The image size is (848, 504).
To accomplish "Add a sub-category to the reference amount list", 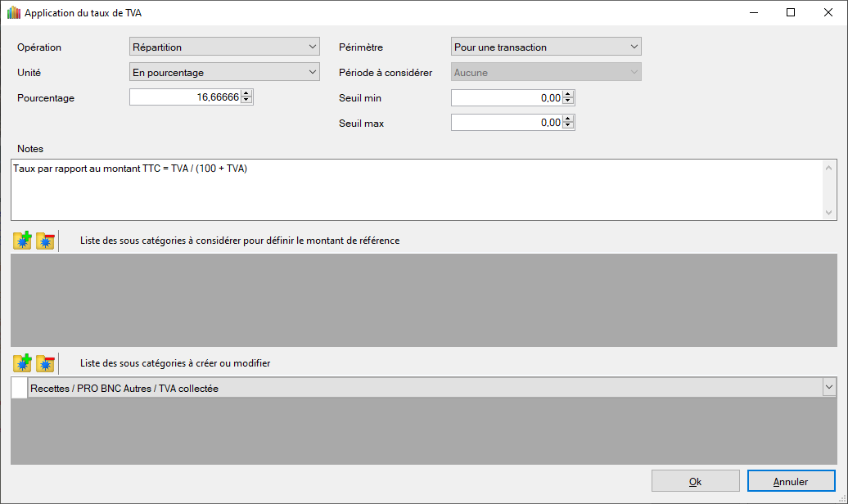I will click(x=22, y=241).
